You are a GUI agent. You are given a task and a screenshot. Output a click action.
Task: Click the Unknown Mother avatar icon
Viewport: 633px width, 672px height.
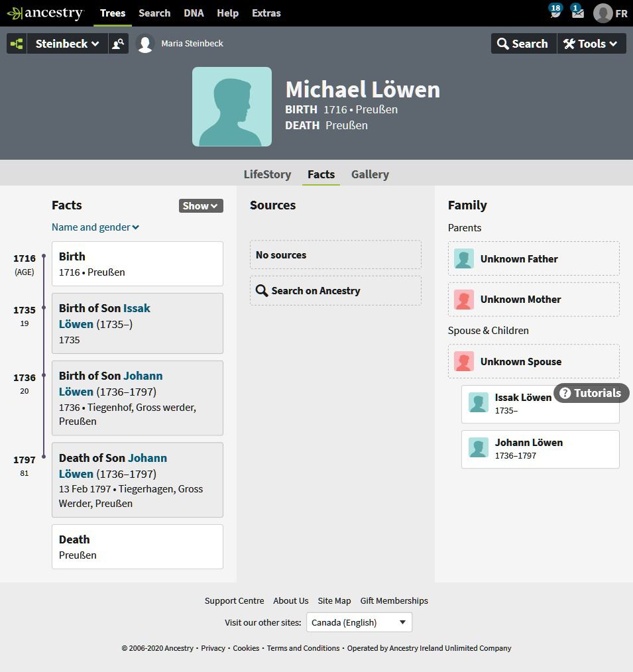pyautogui.click(x=464, y=300)
